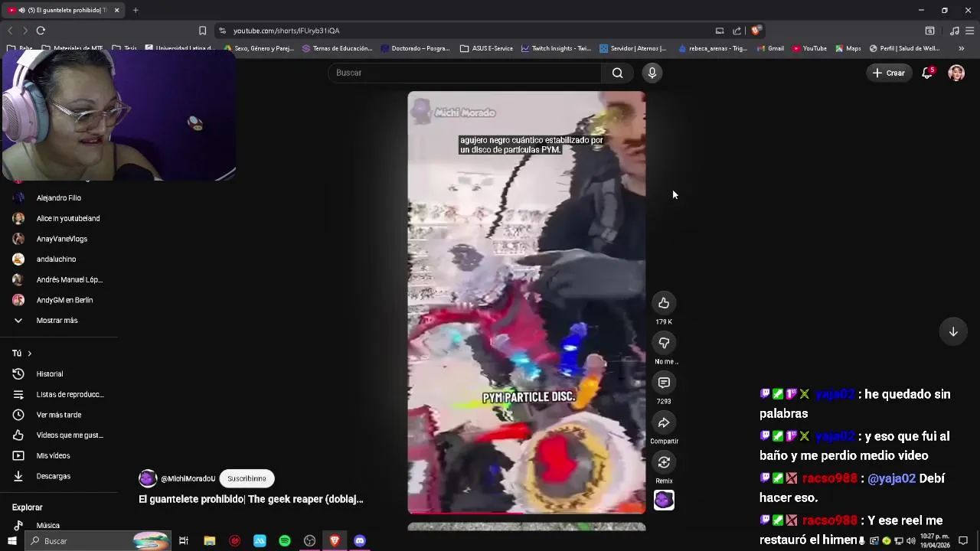980x551 pixels.
Task: Open the @MichiMoradoU channel link
Action: [x=188, y=478]
